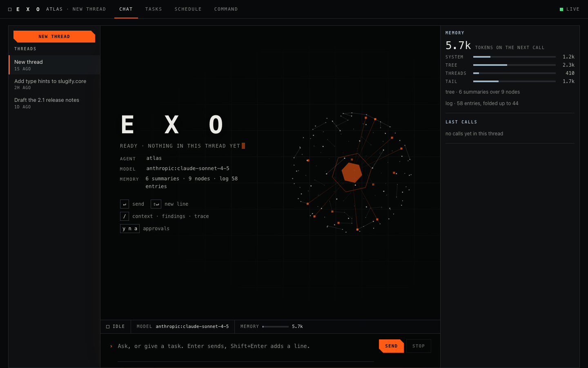Screen dimensions: 588x368
Task: Start a new thread with New Thread button
Action: (54, 36)
